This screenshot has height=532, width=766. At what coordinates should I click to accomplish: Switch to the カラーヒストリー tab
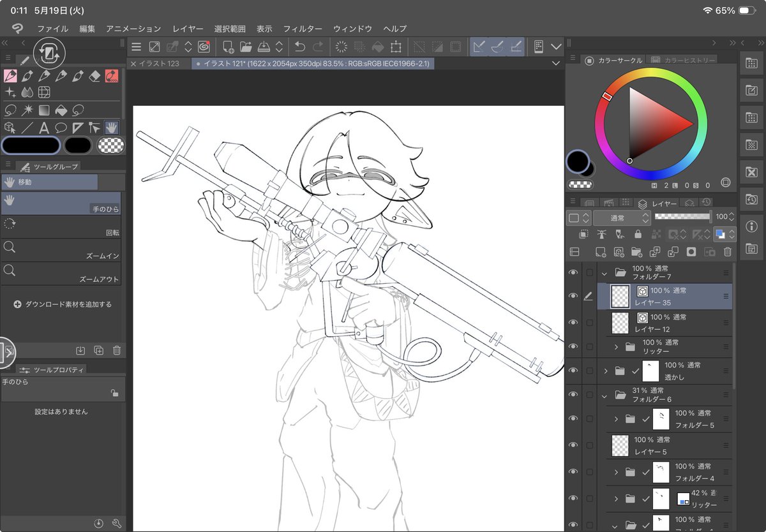coord(682,60)
